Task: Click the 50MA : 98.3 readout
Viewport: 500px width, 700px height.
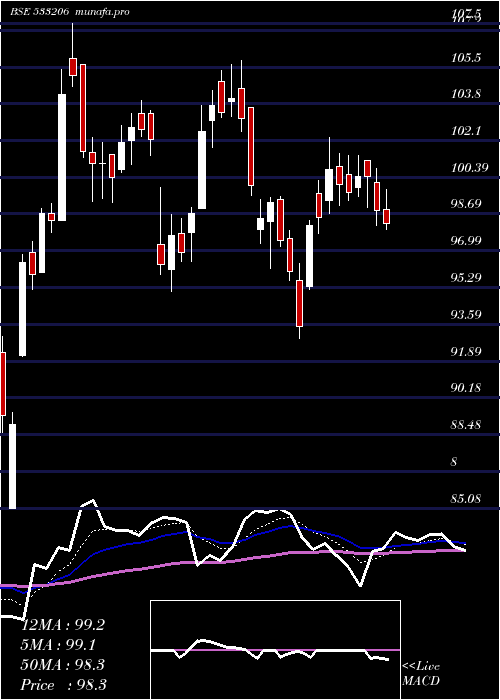Action: (63, 665)
